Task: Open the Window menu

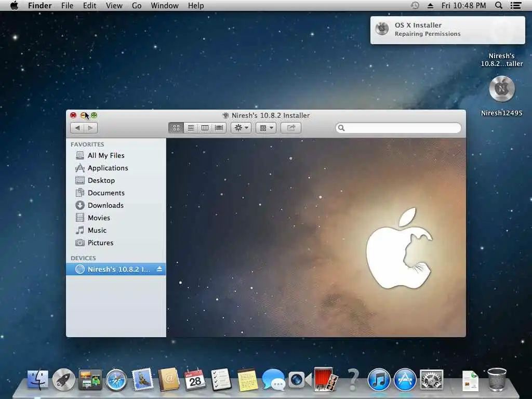Action: tap(165, 5)
